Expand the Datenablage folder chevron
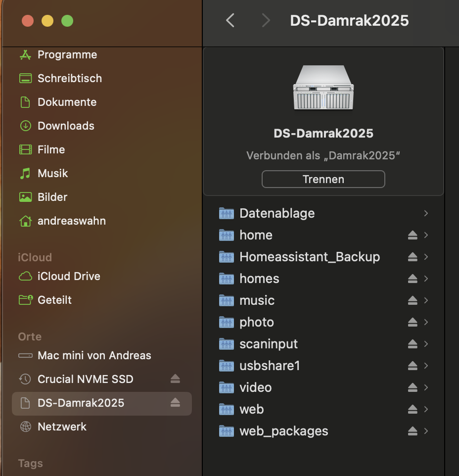The image size is (459, 476). (x=426, y=213)
